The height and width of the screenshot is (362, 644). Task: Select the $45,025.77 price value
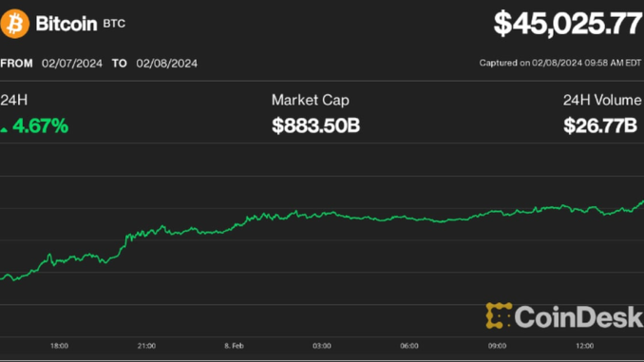(x=568, y=24)
